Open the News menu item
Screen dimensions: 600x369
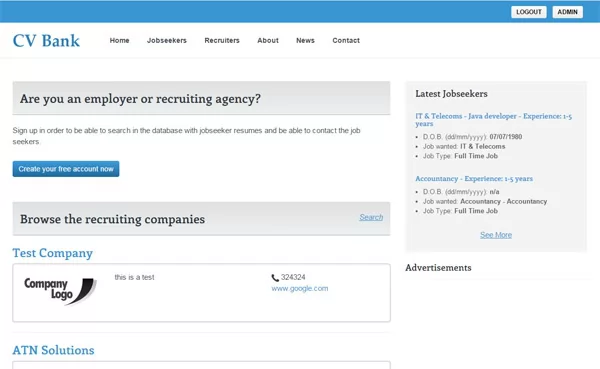pos(305,40)
